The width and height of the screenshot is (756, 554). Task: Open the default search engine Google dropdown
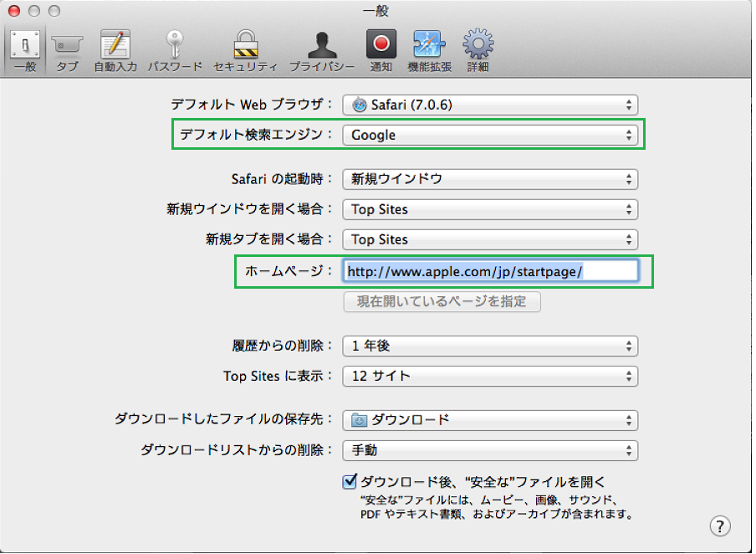490,135
